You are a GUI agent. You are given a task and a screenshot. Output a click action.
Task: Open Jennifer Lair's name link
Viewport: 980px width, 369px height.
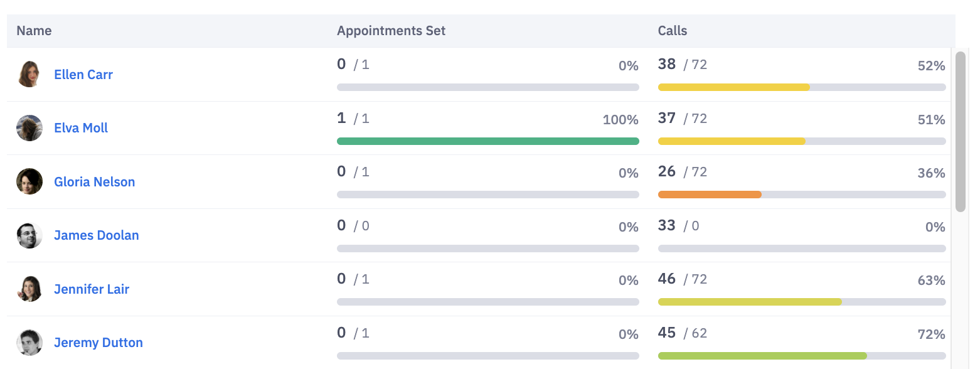point(91,289)
